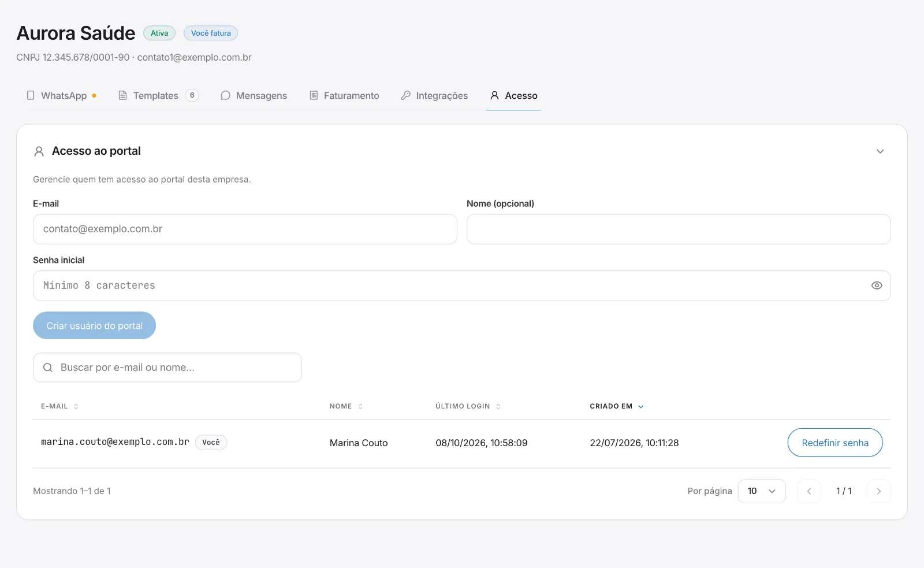Go to the next page arrow

[x=879, y=491]
